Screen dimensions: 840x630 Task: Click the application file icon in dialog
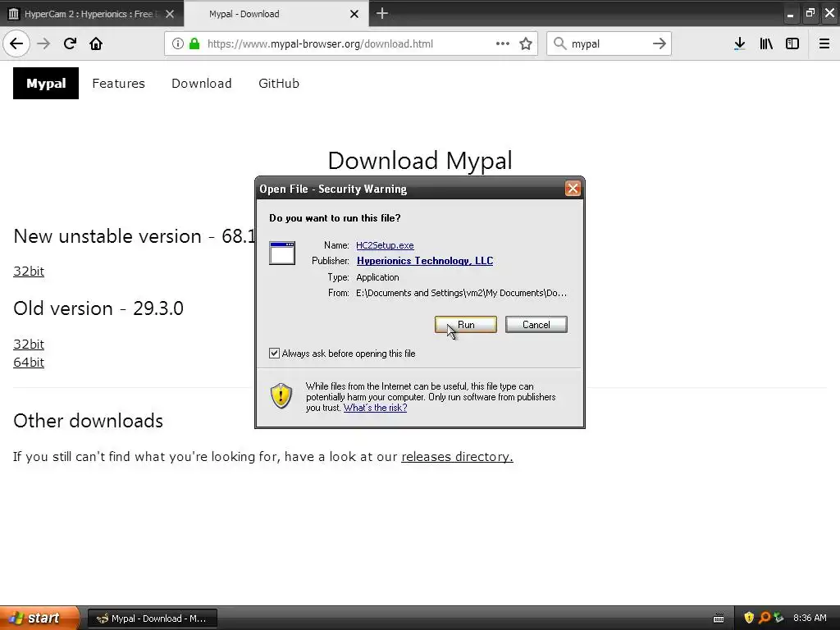(282, 253)
